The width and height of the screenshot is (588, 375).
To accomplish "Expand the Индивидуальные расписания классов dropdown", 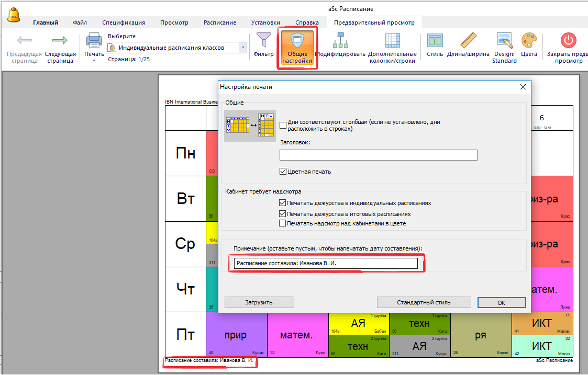I will point(243,48).
